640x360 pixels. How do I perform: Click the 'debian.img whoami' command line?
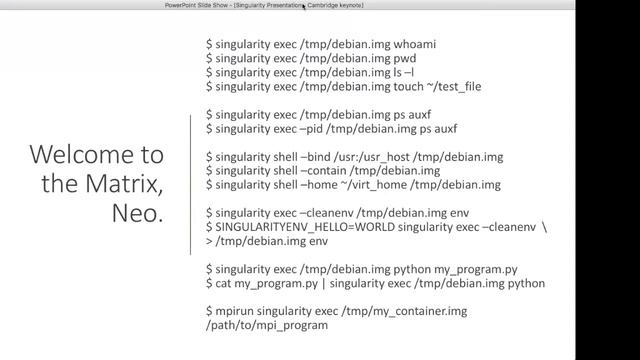pyautogui.click(x=321, y=44)
